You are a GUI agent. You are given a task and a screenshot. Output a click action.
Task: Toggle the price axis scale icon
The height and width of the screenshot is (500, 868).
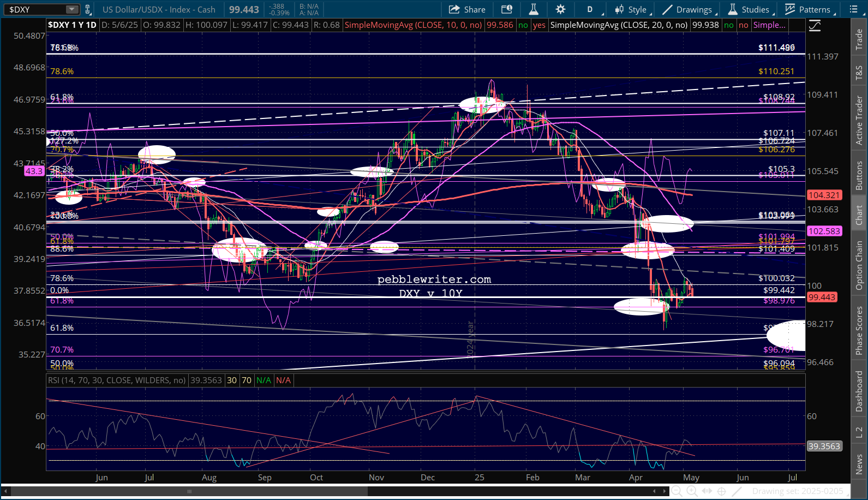coord(815,26)
